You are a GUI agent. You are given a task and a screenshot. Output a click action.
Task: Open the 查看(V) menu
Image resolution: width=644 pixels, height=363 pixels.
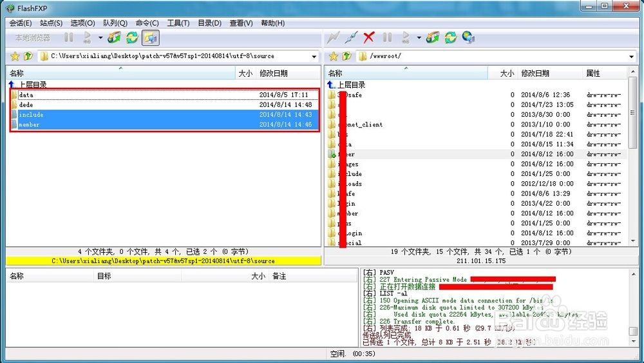[x=241, y=23]
